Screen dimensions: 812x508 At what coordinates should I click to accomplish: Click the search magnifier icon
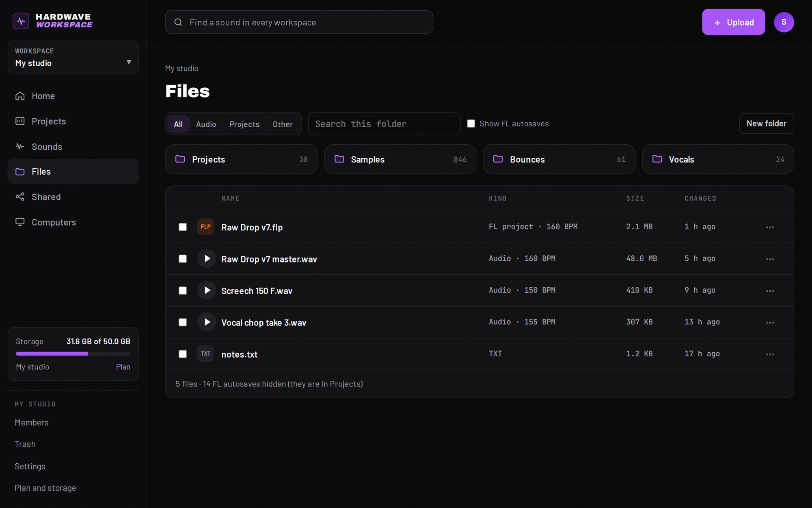178,22
